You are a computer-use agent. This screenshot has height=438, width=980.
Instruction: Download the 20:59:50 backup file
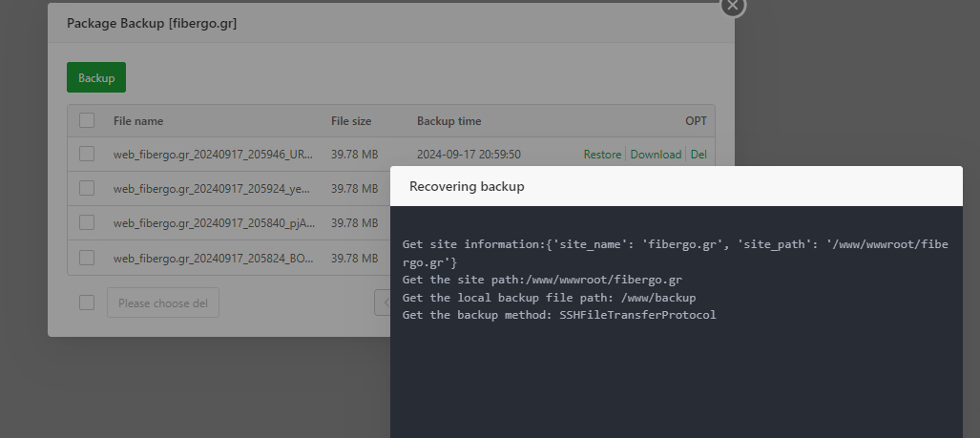tap(656, 155)
